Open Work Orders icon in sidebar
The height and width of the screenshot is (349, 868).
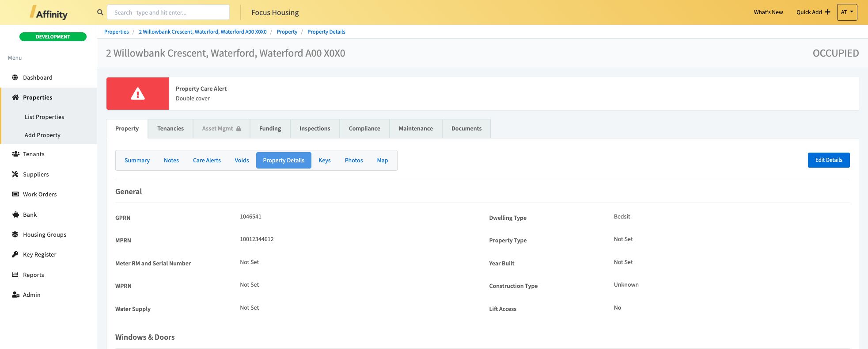(15, 194)
